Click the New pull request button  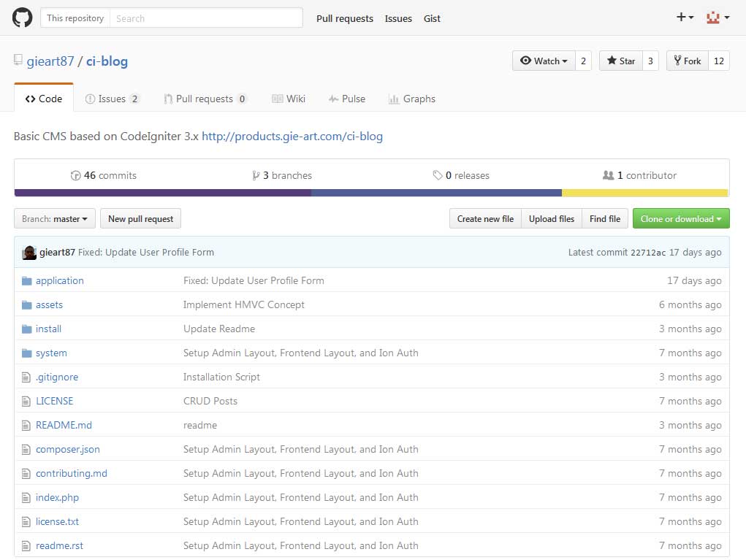click(x=140, y=219)
